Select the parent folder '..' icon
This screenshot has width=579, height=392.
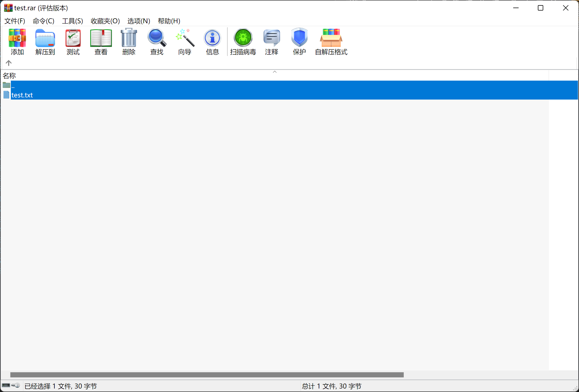pyautogui.click(x=6, y=85)
